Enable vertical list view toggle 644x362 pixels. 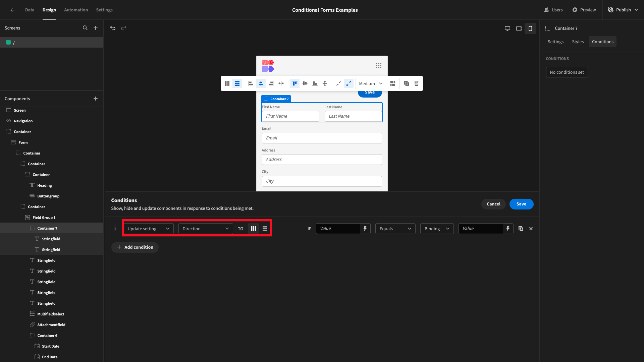click(x=265, y=229)
